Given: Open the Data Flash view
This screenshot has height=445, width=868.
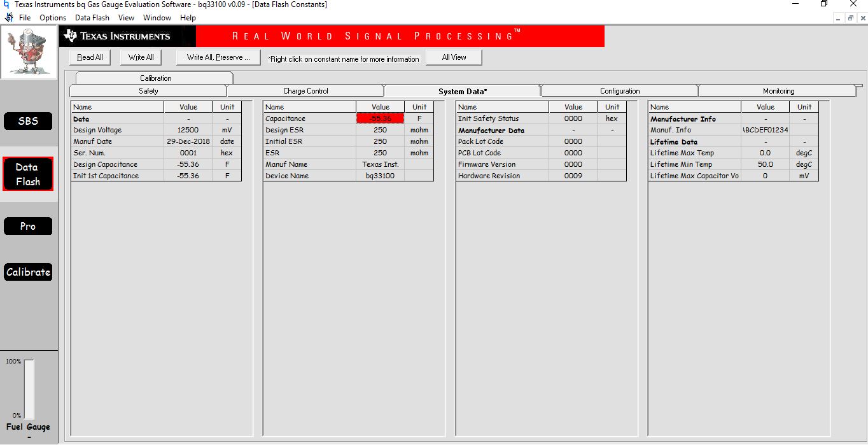Looking at the screenshot, I should click(x=27, y=174).
